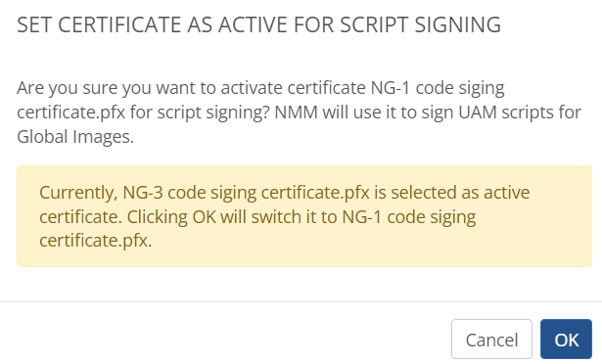The height and width of the screenshot is (364, 602).
Task: Click 'NG-1 code siging' inside warning box
Action: click(x=409, y=217)
